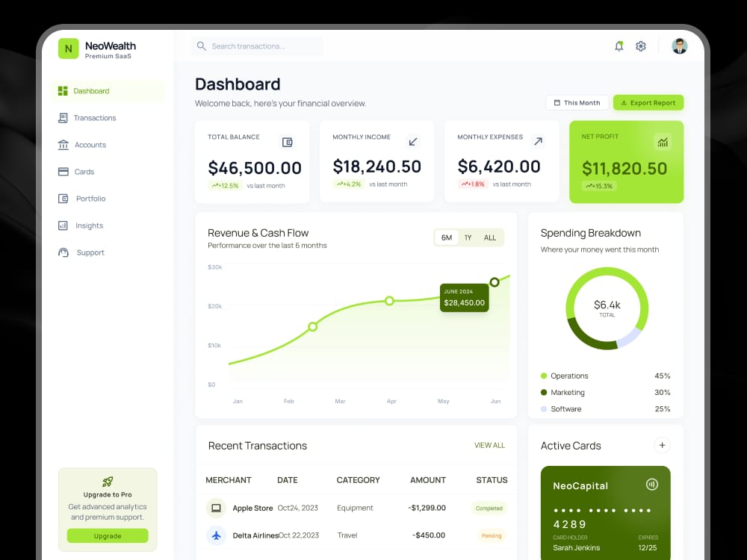Sort by DATE column header
The width and height of the screenshot is (747, 560).
coord(288,480)
